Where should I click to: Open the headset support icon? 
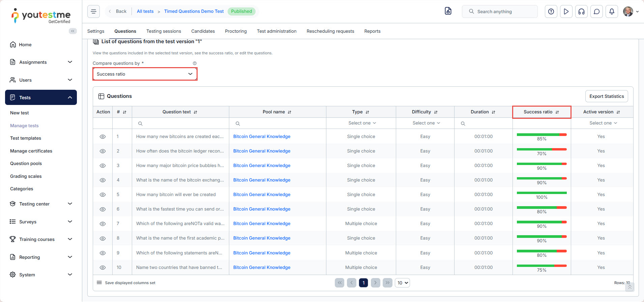581,11
